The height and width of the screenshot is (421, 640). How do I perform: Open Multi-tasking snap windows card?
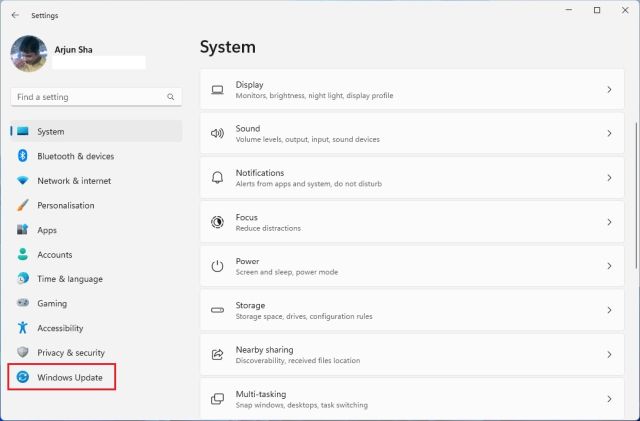(x=412, y=399)
